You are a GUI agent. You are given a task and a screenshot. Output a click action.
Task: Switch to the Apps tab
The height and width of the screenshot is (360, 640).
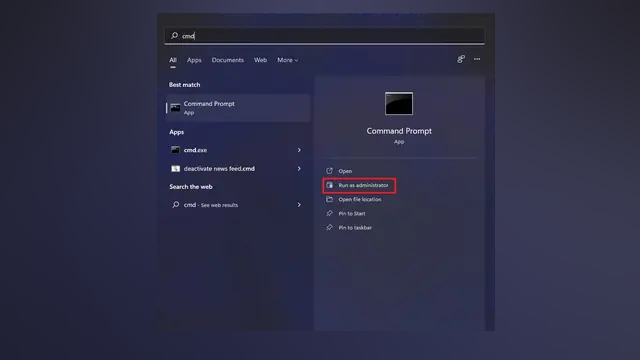click(194, 60)
